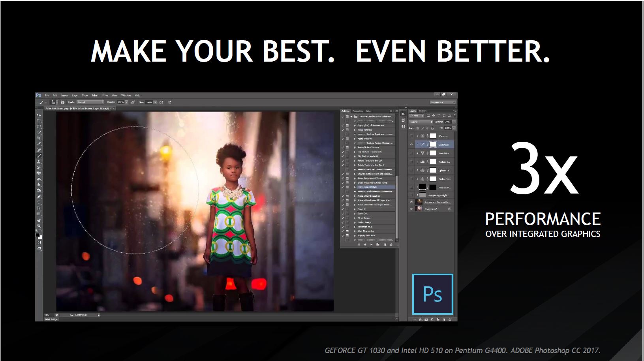Select the Healing Brush tool

tap(39, 150)
